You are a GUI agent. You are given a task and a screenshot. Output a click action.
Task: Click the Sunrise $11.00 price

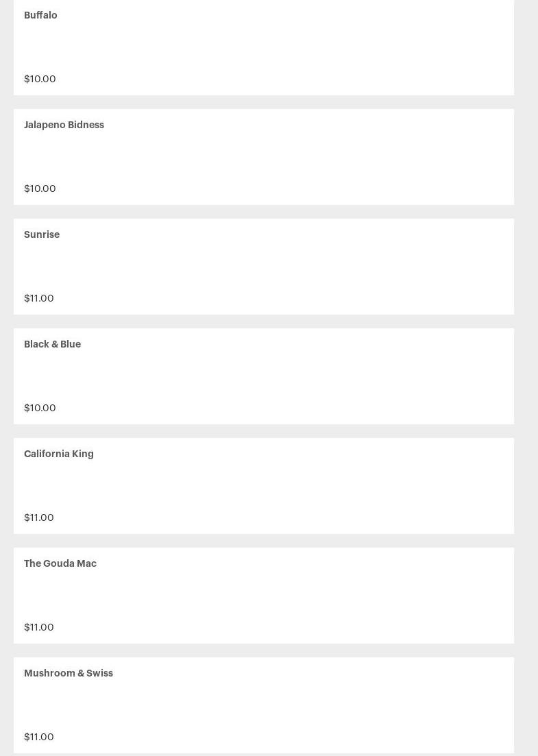(39, 298)
